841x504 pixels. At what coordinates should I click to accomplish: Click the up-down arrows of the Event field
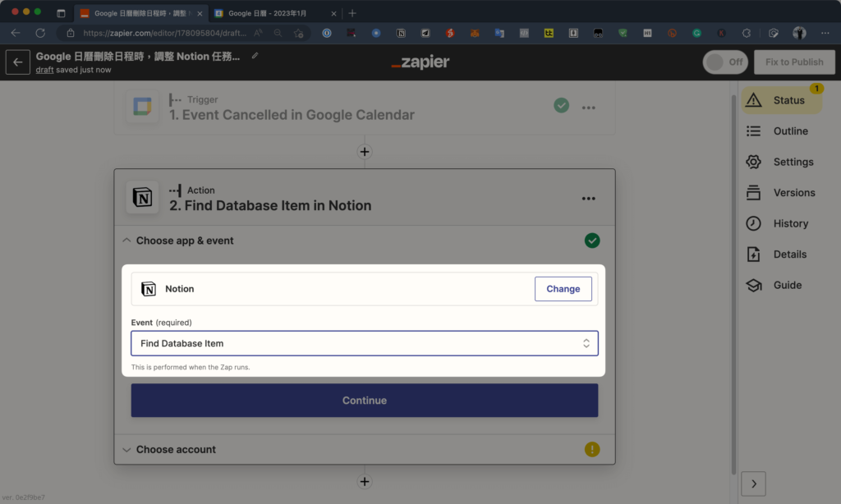click(x=586, y=343)
